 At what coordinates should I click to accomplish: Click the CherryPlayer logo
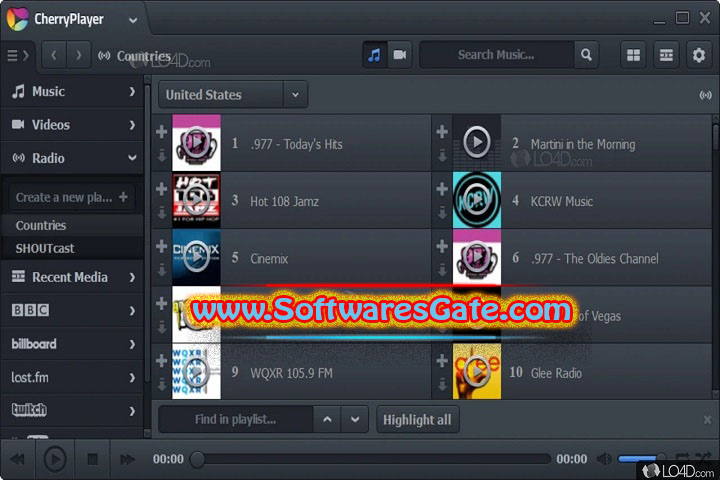coord(17,19)
